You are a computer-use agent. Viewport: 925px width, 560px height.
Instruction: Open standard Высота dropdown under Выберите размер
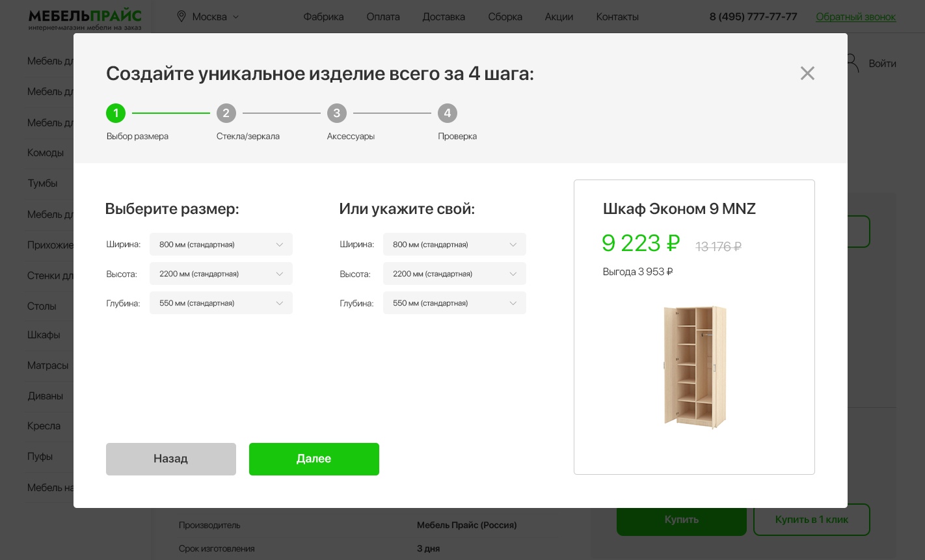coord(221,274)
